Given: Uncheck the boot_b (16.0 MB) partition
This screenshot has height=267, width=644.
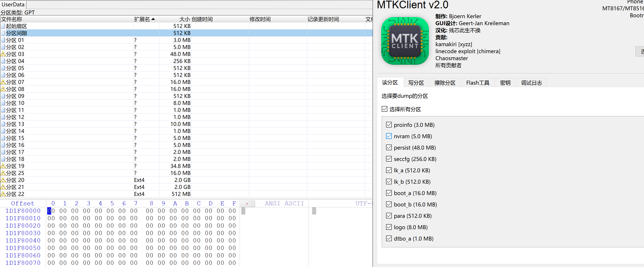Looking at the screenshot, I should (x=389, y=204).
